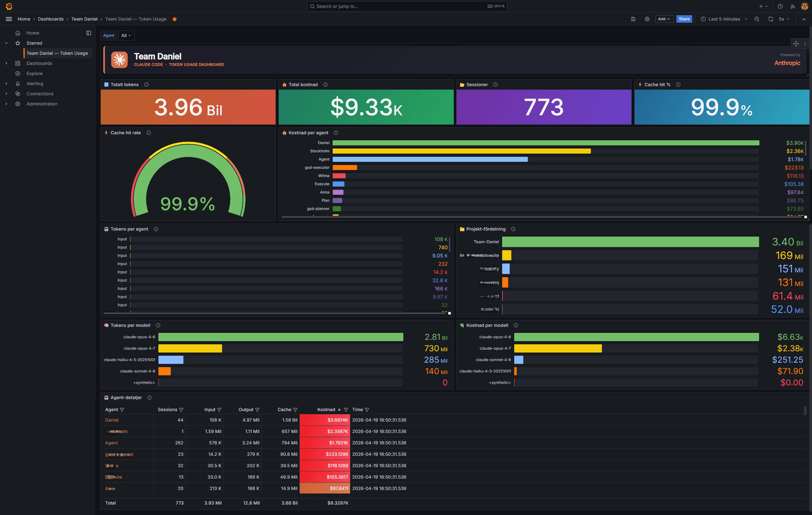Open the hamburger navigation menu

[x=9, y=19]
